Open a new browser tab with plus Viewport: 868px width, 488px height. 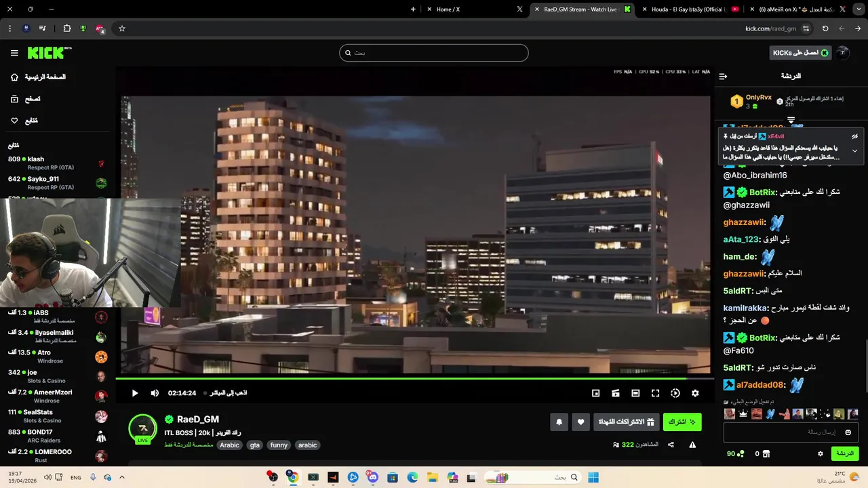[413, 9]
